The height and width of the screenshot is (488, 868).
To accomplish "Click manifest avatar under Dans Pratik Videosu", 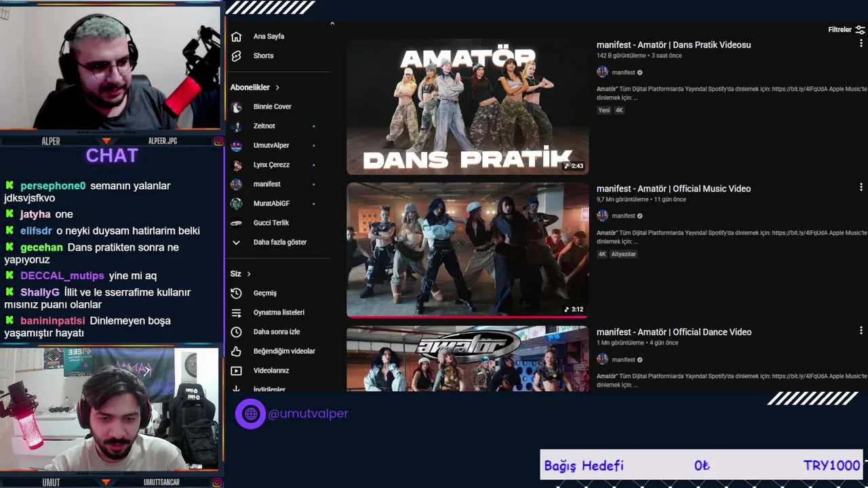I will point(602,73).
